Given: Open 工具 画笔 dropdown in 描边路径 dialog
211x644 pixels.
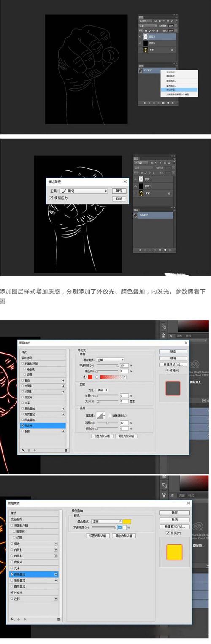Looking at the screenshot, I should click(84, 191).
